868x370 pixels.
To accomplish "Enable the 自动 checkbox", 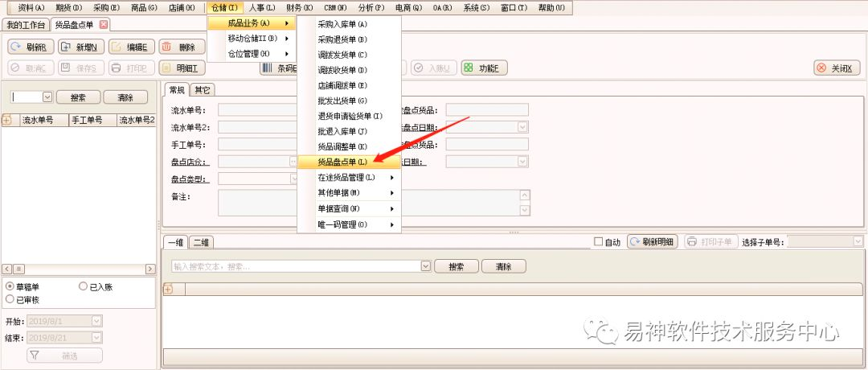I will (x=597, y=242).
